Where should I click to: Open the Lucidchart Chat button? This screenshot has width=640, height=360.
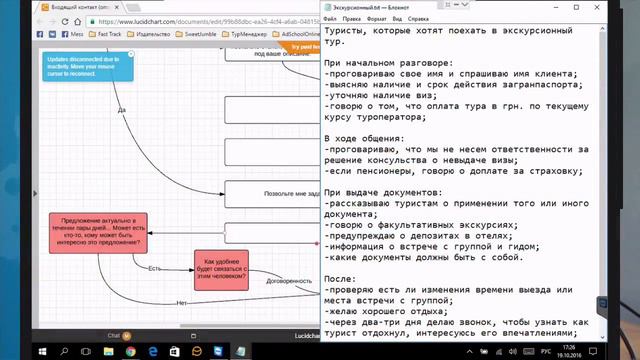pos(119,336)
